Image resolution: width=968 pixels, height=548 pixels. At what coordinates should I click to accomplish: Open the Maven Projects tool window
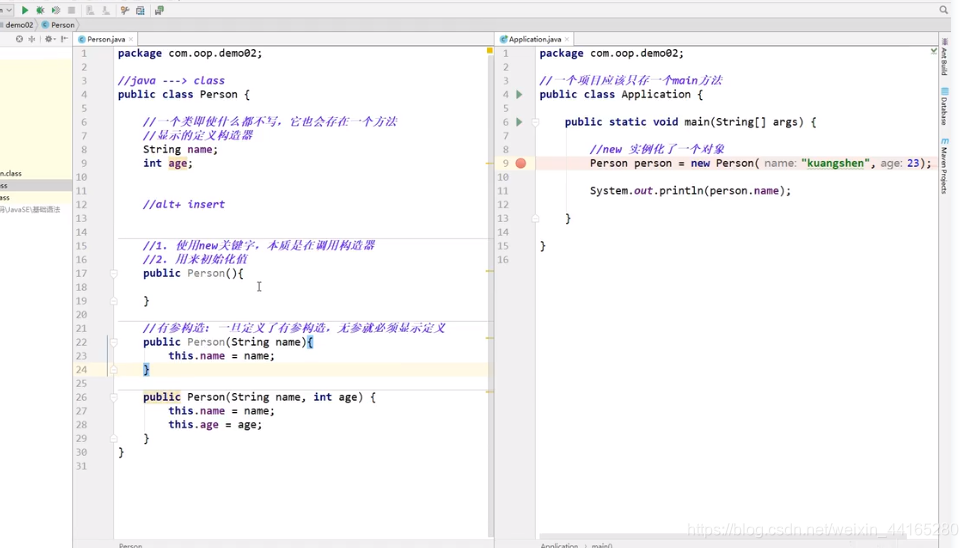coord(945,166)
